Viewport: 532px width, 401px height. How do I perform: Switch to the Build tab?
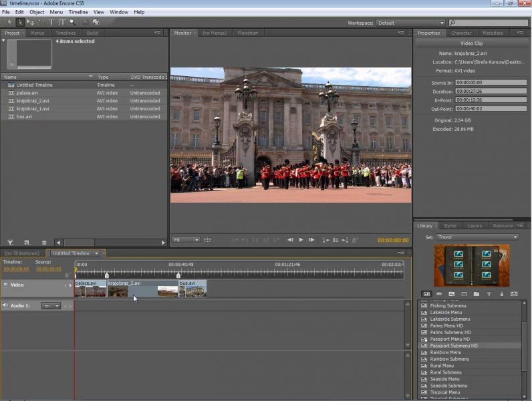pyautogui.click(x=92, y=33)
